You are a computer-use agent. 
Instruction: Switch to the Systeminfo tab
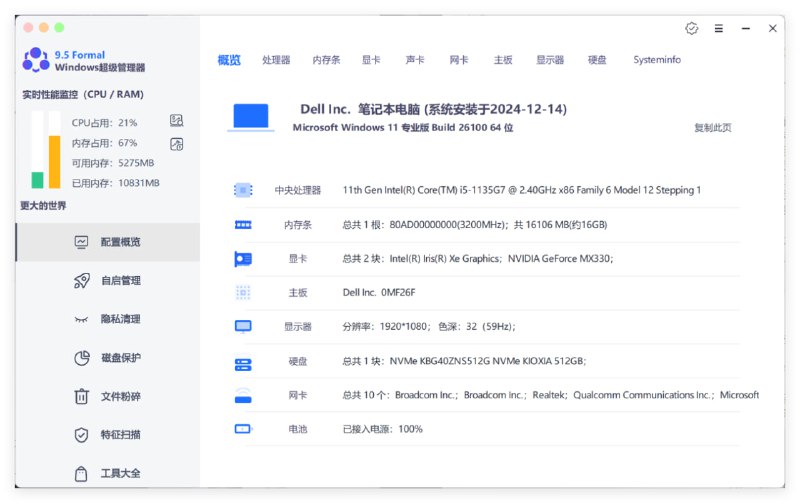(x=657, y=60)
